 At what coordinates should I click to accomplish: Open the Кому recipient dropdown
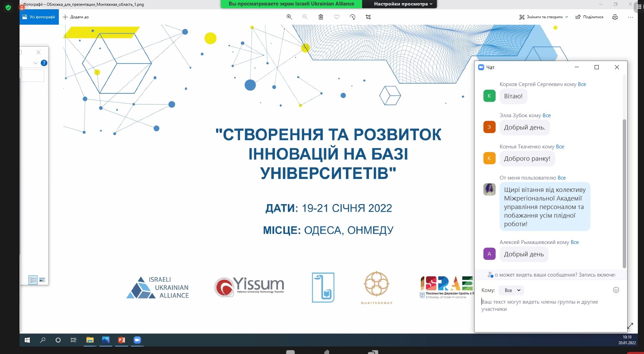[512, 290]
